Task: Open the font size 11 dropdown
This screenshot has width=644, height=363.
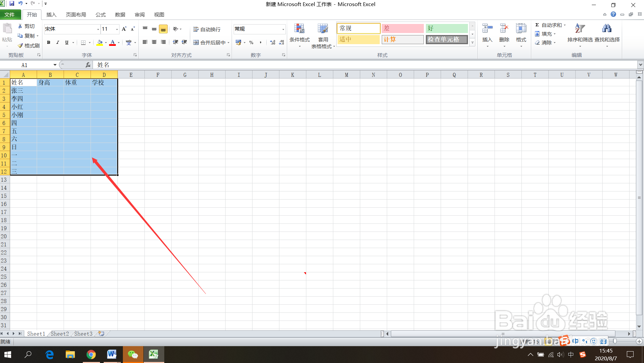Action: (117, 29)
